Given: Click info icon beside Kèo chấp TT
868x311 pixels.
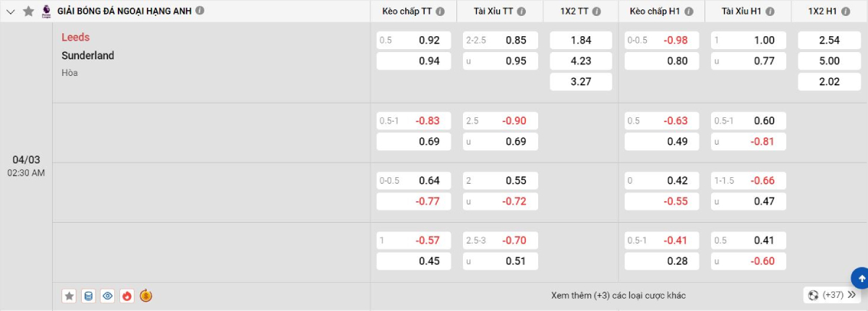Looking at the screenshot, I should click(441, 12).
